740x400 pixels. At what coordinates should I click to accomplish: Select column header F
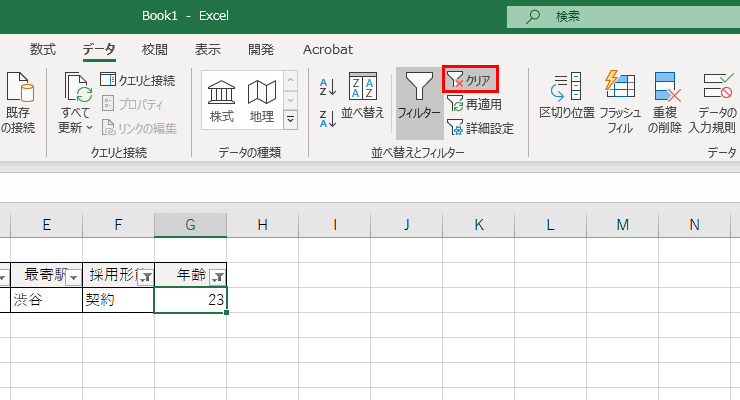click(118, 225)
